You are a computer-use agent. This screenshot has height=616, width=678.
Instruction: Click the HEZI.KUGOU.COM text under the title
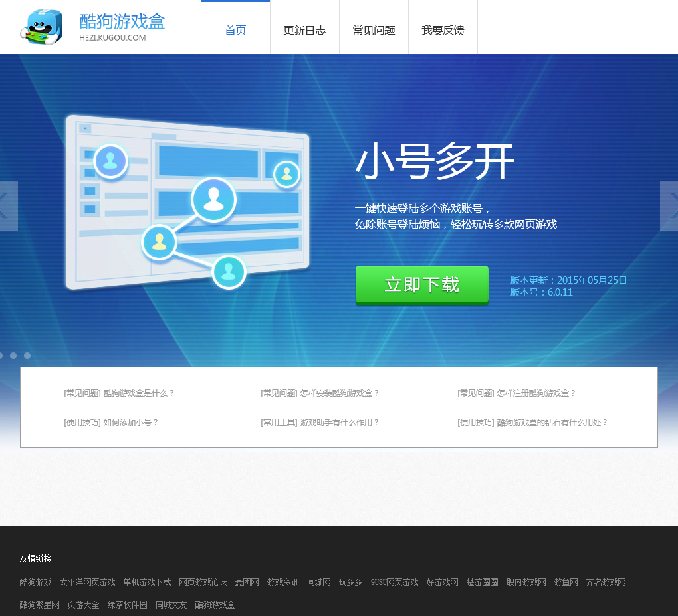tap(112, 38)
